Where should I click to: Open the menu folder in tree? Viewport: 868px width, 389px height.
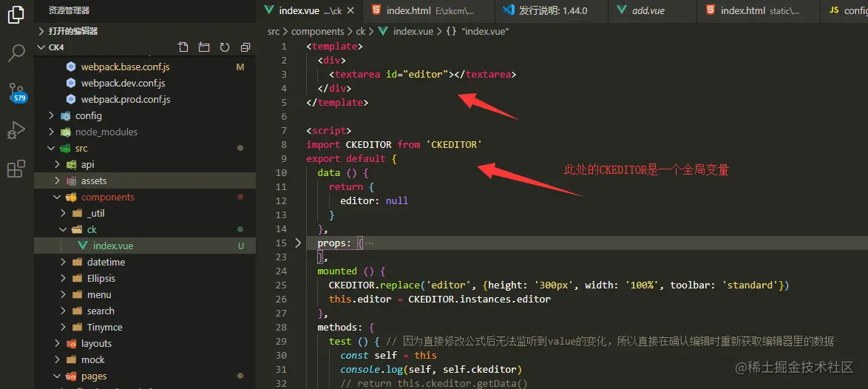(99, 294)
